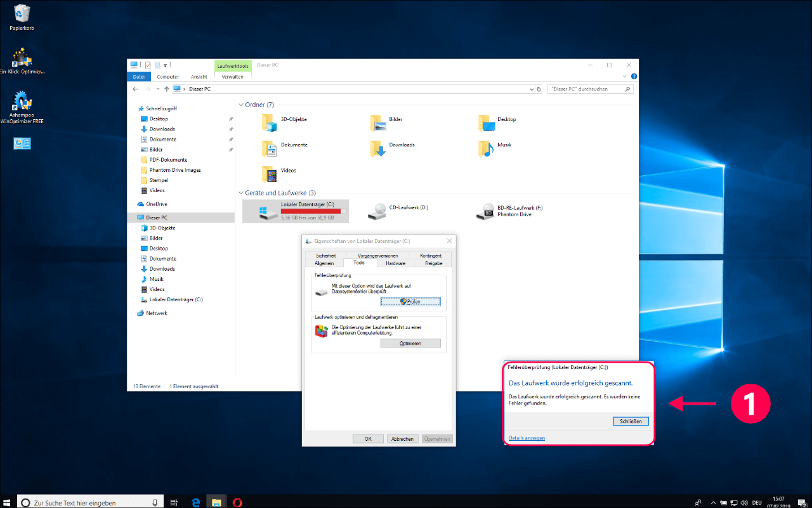Open the Ein-Klick-Optimierer desktop shortcut
812x508 pixels.
click(x=22, y=62)
